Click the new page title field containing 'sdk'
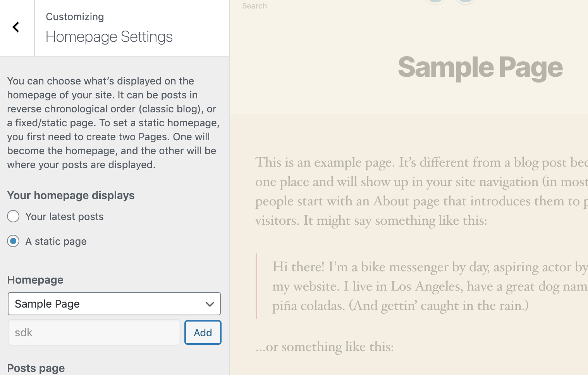Viewport: 588px width, 375px height. tap(94, 332)
